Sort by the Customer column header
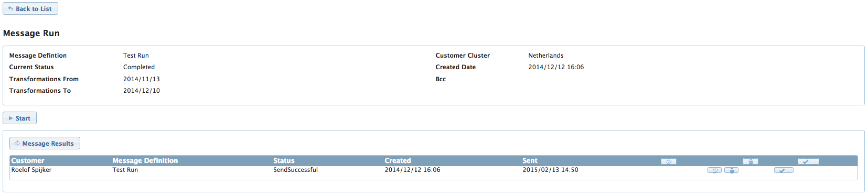This screenshot has width=868, height=196. coord(28,161)
